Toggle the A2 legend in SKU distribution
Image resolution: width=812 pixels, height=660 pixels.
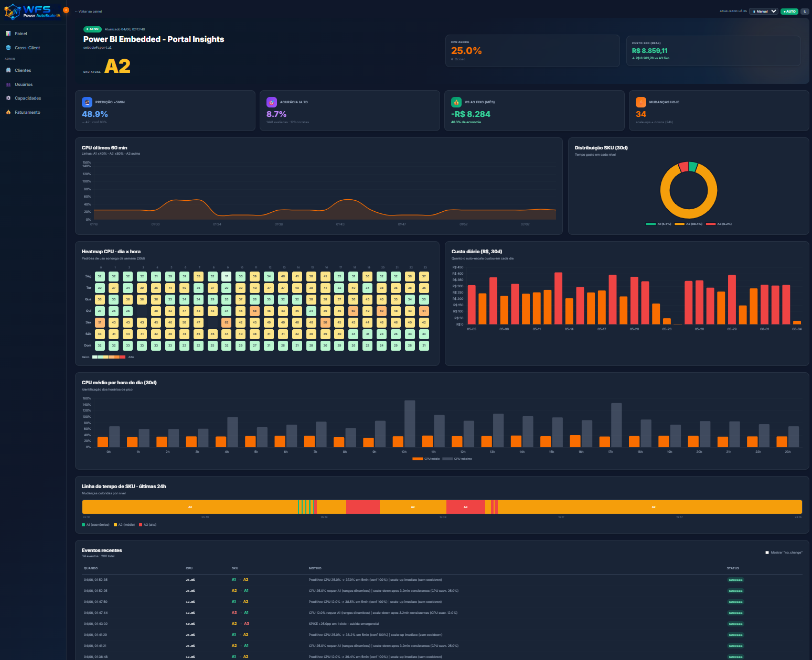pyautogui.click(x=688, y=224)
